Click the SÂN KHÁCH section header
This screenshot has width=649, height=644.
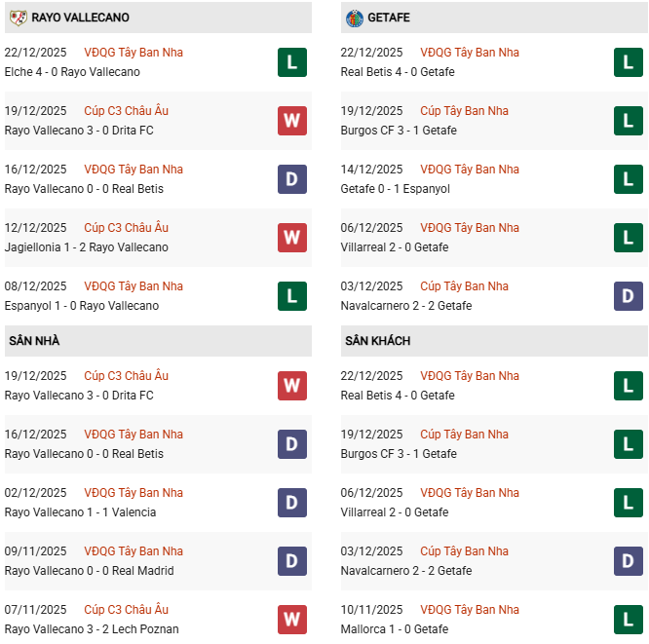point(377,341)
